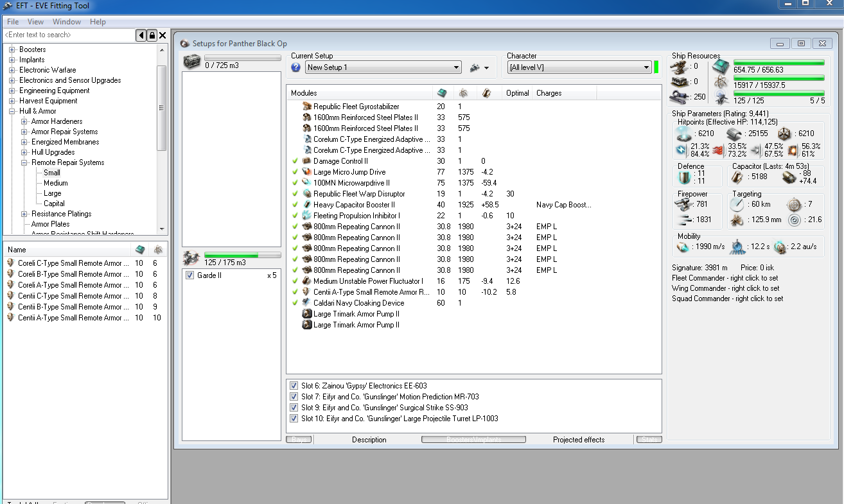Click the explosive resistance icon

793,150
